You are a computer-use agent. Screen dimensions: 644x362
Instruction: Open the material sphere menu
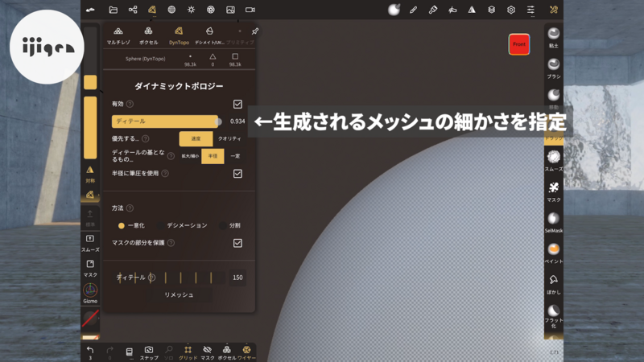(171, 10)
